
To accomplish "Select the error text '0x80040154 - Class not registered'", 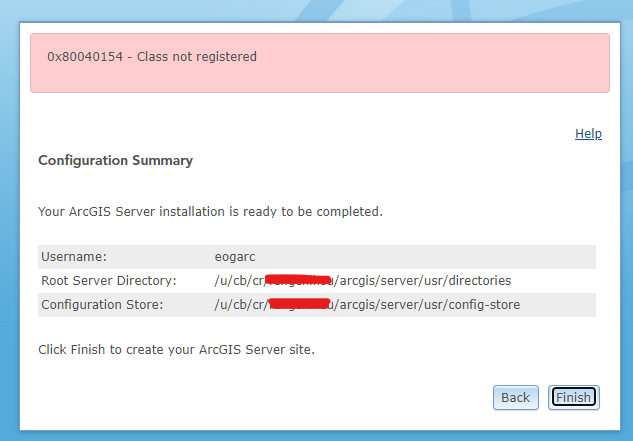I will point(152,57).
